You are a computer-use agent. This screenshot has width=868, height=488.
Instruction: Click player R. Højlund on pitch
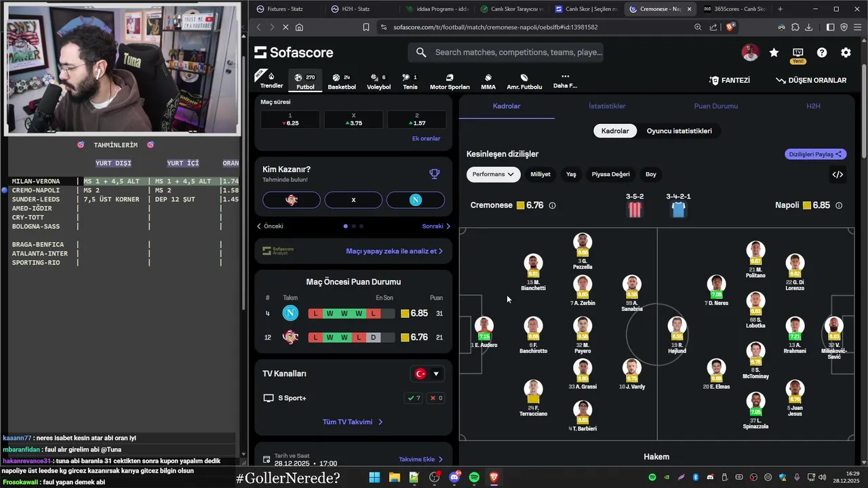(x=677, y=335)
